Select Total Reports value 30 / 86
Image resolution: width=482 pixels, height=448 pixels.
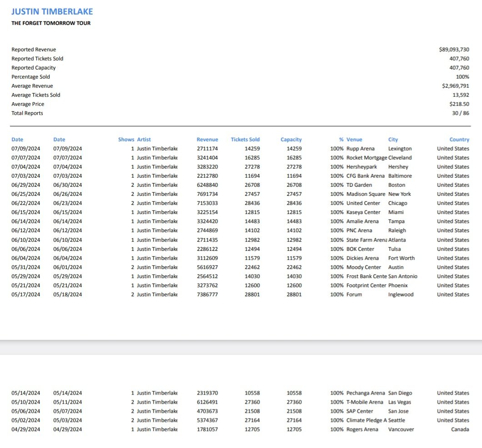[x=461, y=113]
